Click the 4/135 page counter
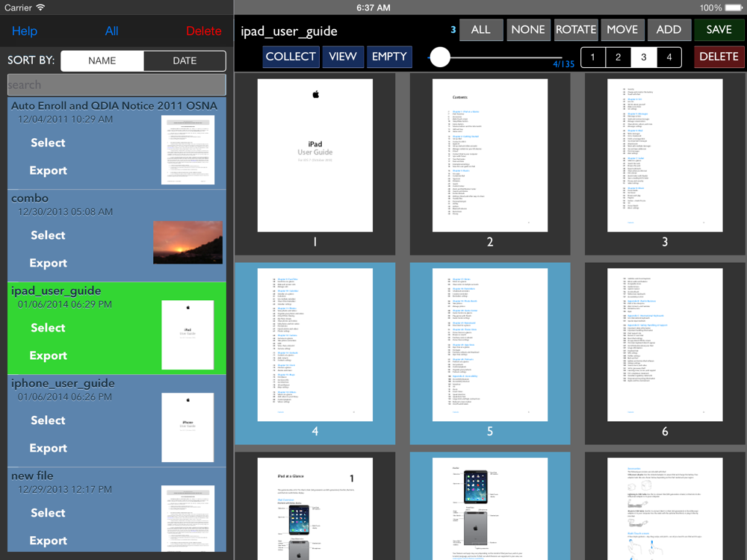The image size is (747, 560). click(563, 63)
